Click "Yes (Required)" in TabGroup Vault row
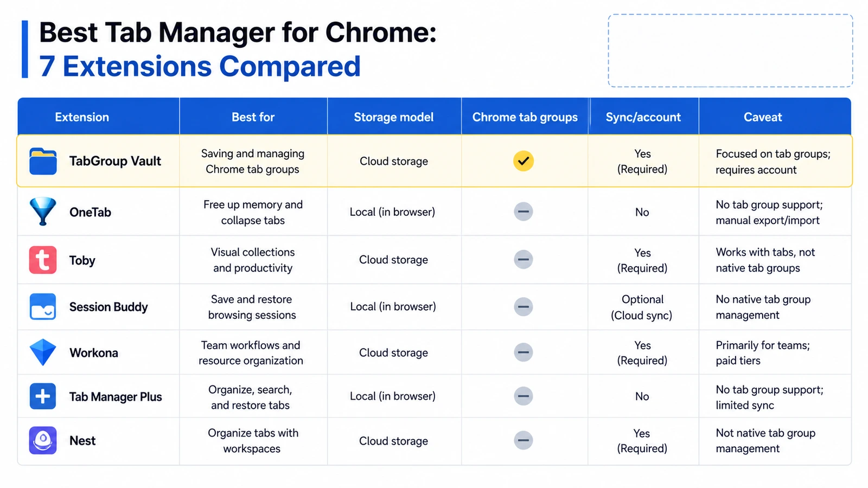Image resolution: width=868 pixels, height=488 pixels. [x=642, y=161]
